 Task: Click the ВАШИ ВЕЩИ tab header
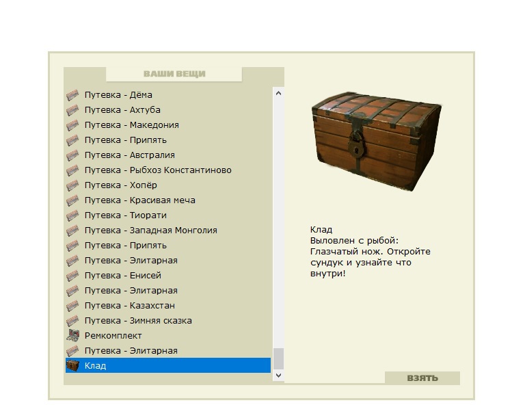point(174,74)
